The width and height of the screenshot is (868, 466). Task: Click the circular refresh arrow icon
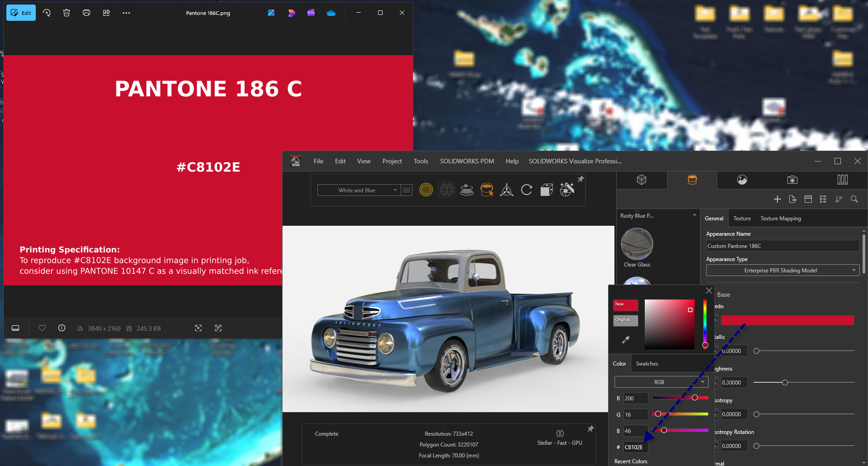click(527, 190)
